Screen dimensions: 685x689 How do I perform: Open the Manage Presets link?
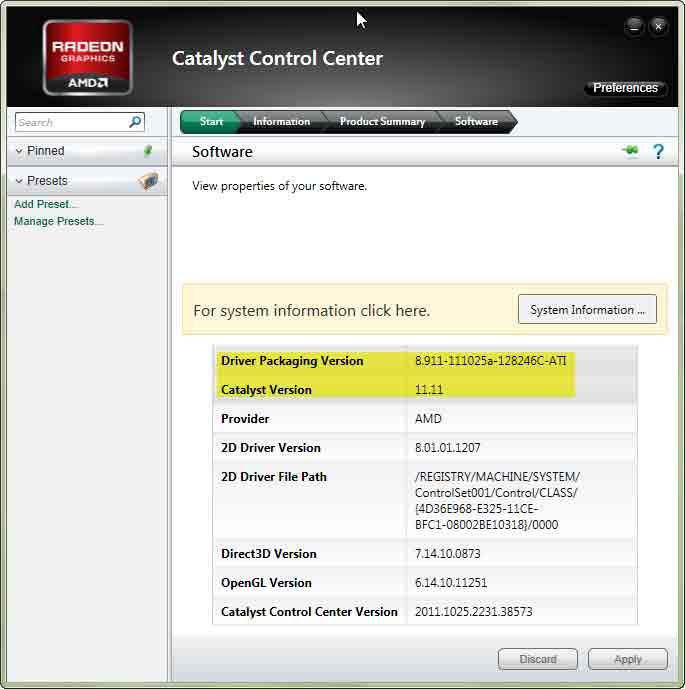coord(58,221)
